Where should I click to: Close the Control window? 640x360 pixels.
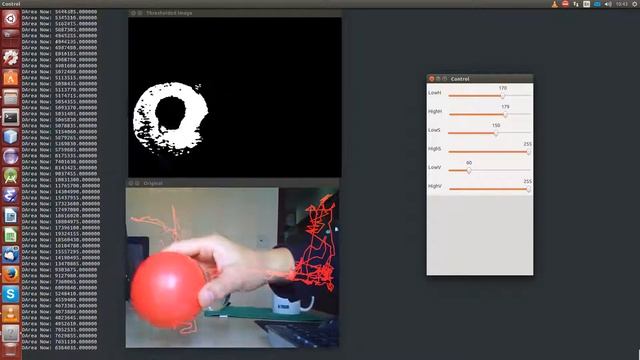click(x=431, y=78)
